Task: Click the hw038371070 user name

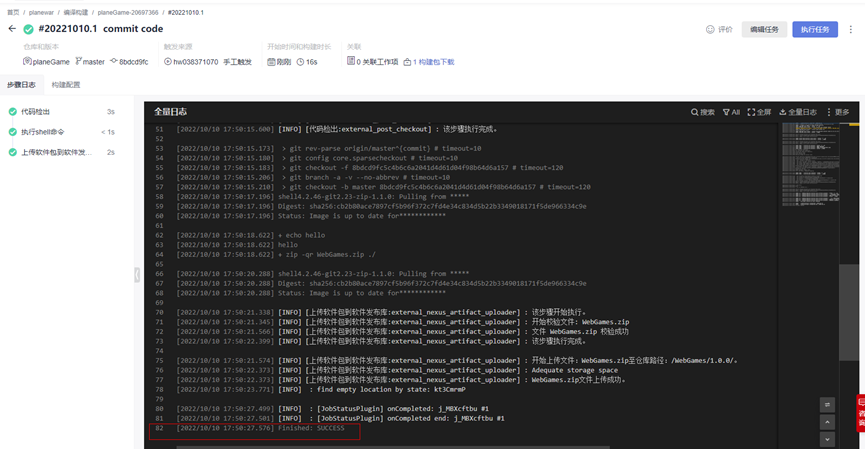Action: pos(196,62)
